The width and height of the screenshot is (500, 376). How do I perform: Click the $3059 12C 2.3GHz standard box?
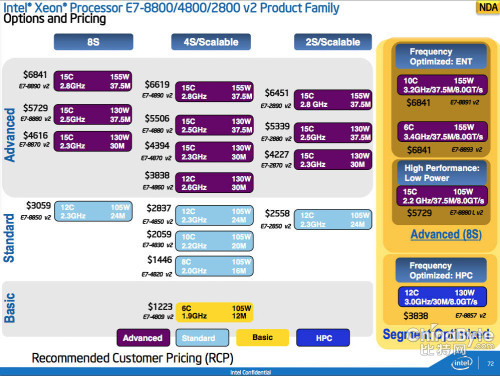point(93,211)
